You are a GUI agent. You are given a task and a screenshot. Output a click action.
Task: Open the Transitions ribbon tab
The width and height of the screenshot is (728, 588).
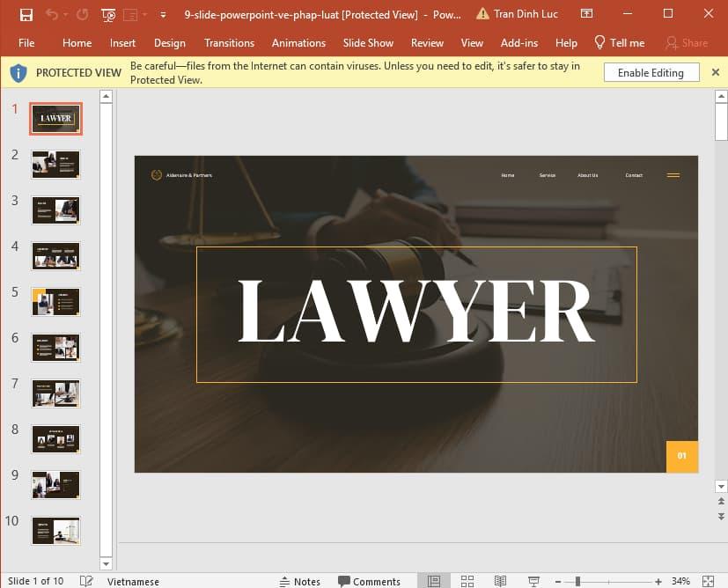pos(229,42)
